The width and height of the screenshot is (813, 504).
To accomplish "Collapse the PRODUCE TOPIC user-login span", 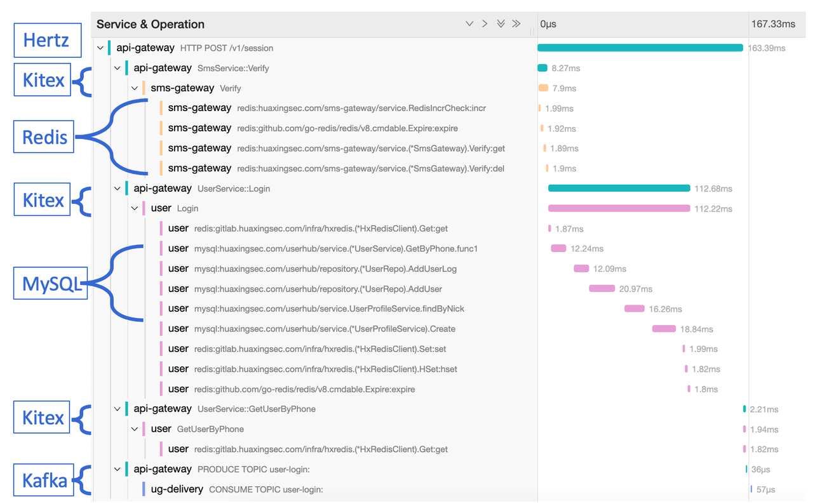I will click(x=118, y=469).
